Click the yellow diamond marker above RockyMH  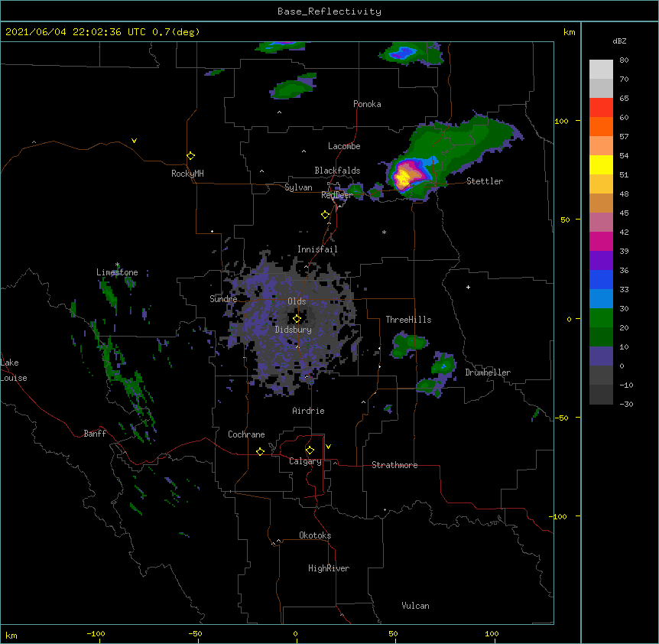coord(190,156)
